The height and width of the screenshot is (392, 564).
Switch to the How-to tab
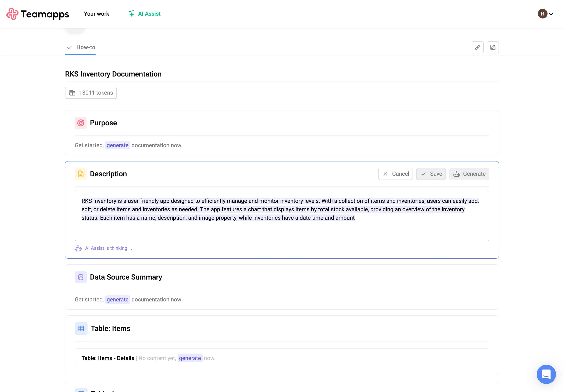(86, 47)
